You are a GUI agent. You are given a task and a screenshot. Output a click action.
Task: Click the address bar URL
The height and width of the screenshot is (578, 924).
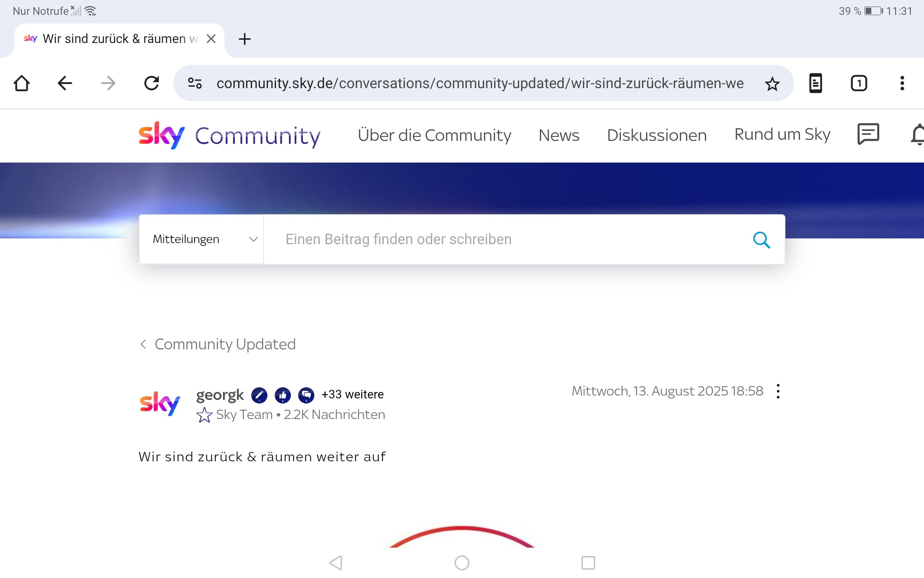click(480, 83)
